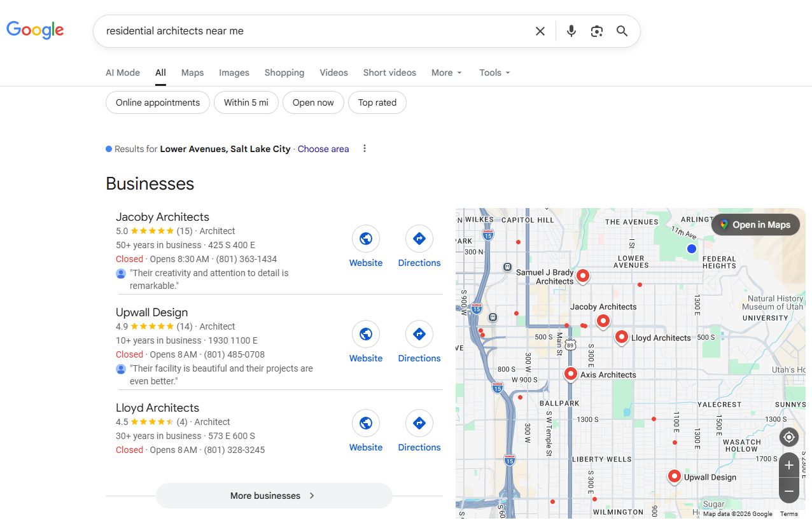This screenshot has width=812, height=530.
Task: Open the Tools dropdown
Action: pos(494,73)
